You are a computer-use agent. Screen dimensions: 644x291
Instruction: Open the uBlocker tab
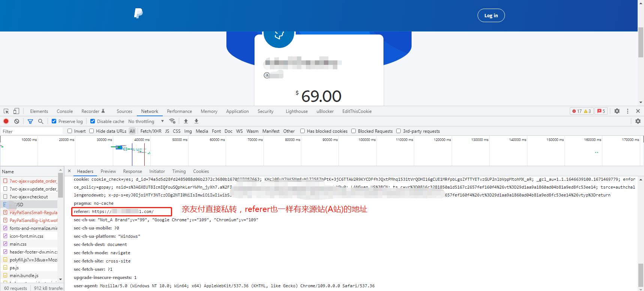[x=325, y=111]
